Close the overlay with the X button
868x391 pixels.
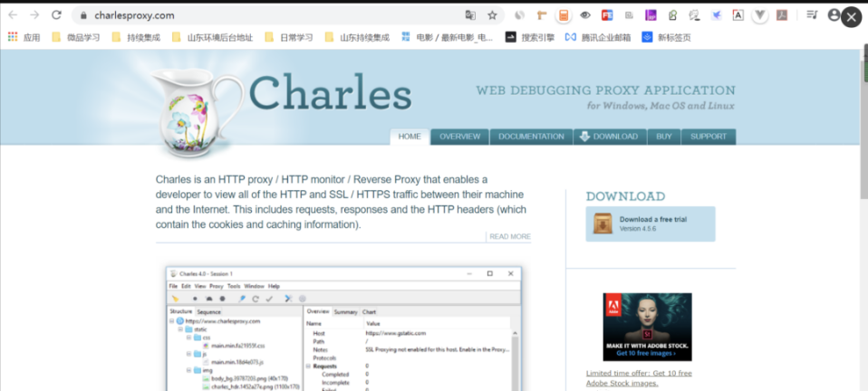[852, 17]
